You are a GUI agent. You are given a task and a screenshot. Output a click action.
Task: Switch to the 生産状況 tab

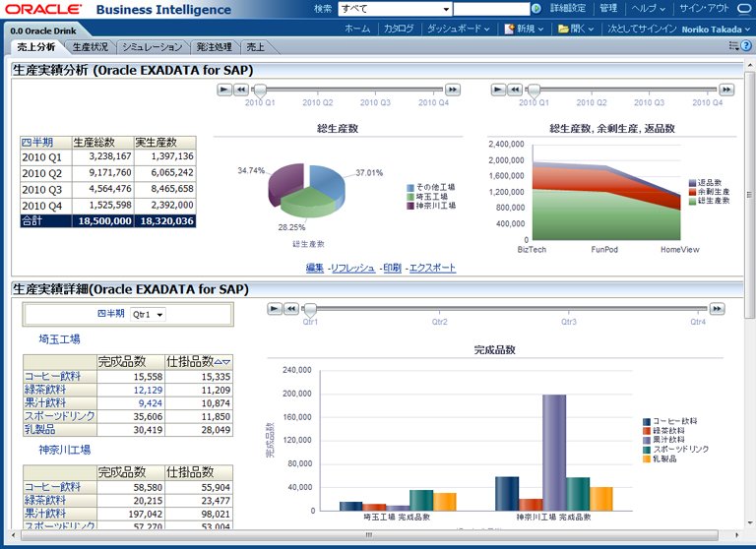[x=91, y=47]
